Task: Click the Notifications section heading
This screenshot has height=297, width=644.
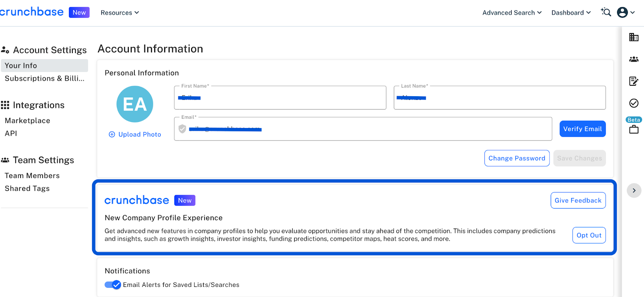Action: point(127,271)
